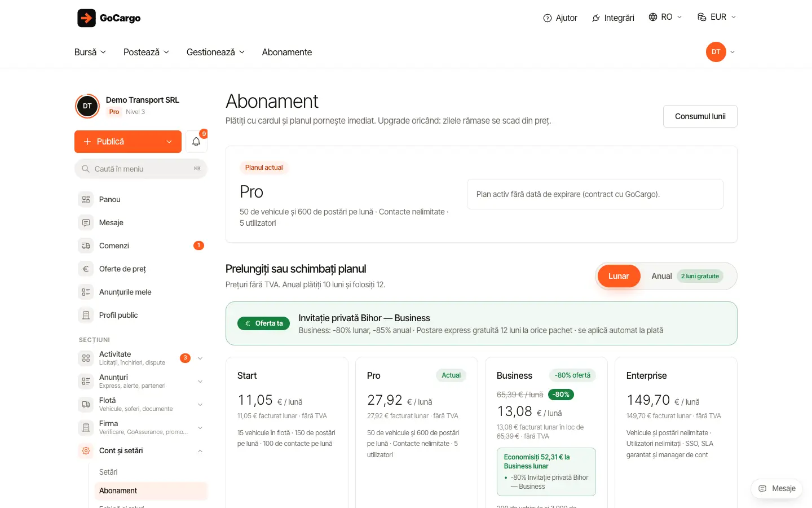Select Setări in the sidebar
The width and height of the screenshot is (812, 508).
[108, 472]
